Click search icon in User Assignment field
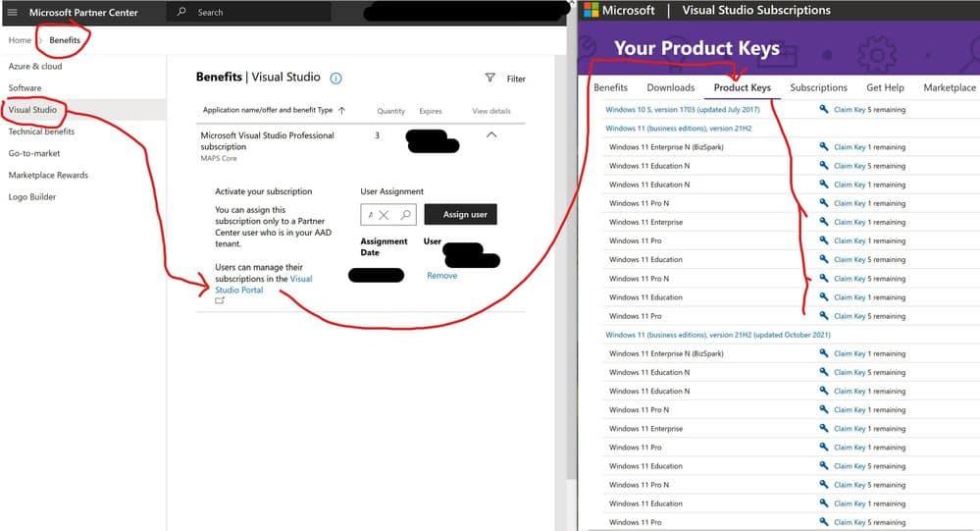Screen dimensions: 980x531 click(405, 215)
